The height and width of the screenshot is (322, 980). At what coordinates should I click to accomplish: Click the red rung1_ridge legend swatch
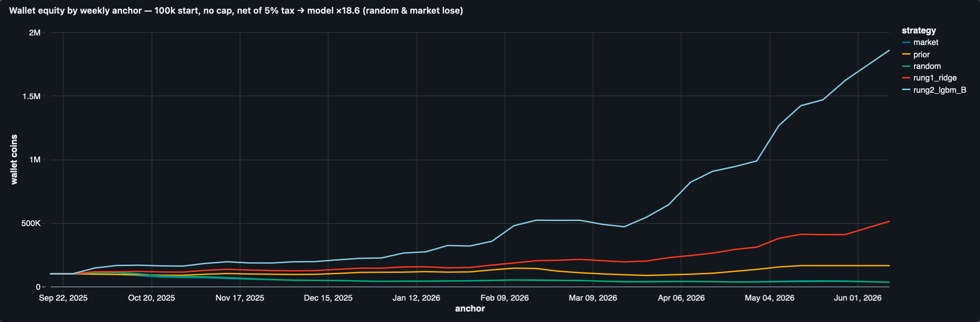point(906,78)
